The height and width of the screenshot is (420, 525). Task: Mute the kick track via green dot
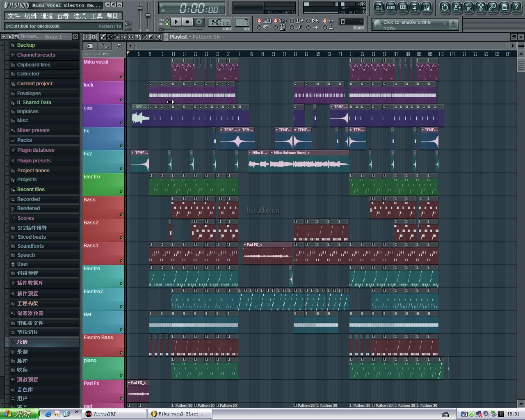(x=121, y=100)
